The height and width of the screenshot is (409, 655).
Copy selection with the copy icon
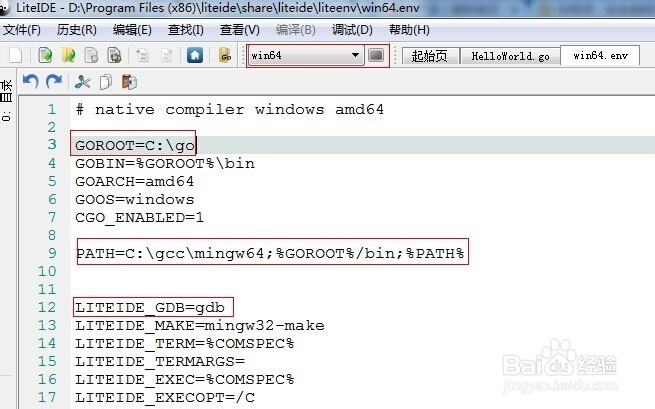106,82
